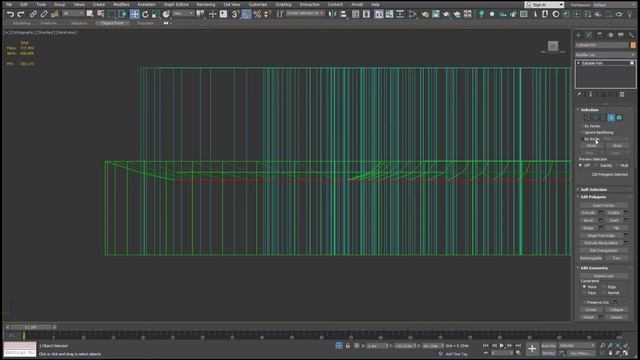Open the Customize menu
Image resolution: width=640 pixels, height=360 pixels.
258,4
